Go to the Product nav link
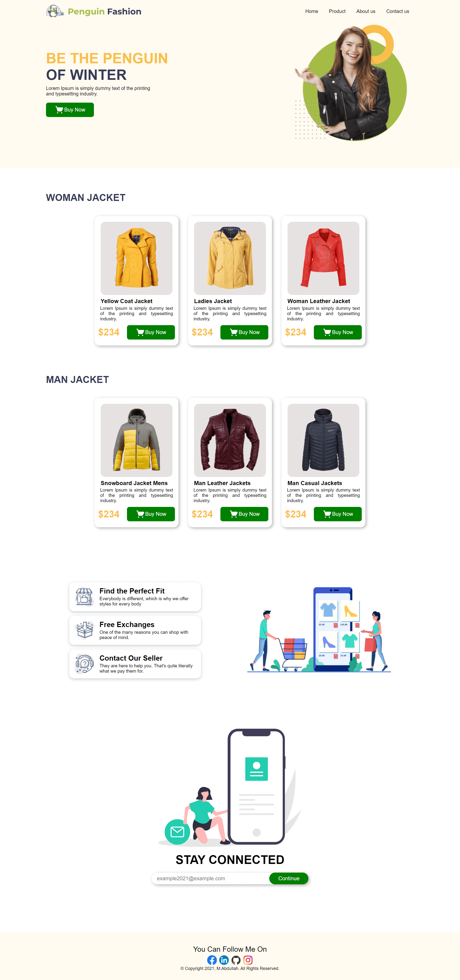The height and width of the screenshot is (980, 460). [x=337, y=12]
